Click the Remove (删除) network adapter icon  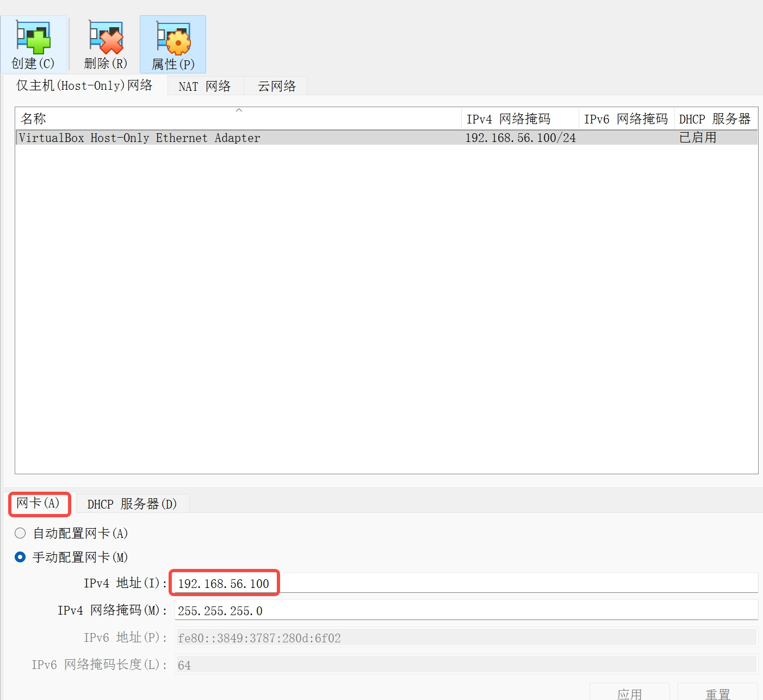tap(106, 44)
